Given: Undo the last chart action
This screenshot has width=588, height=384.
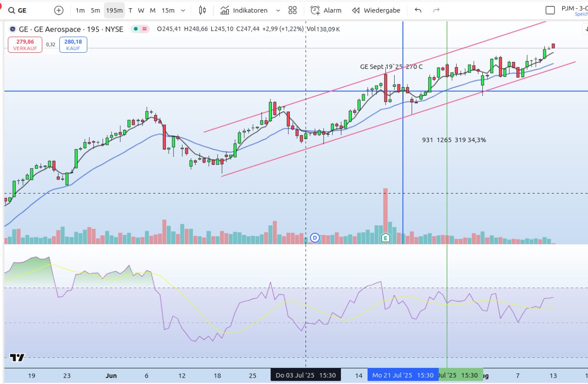Looking at the screenshot, I should (x=418, y=10).
